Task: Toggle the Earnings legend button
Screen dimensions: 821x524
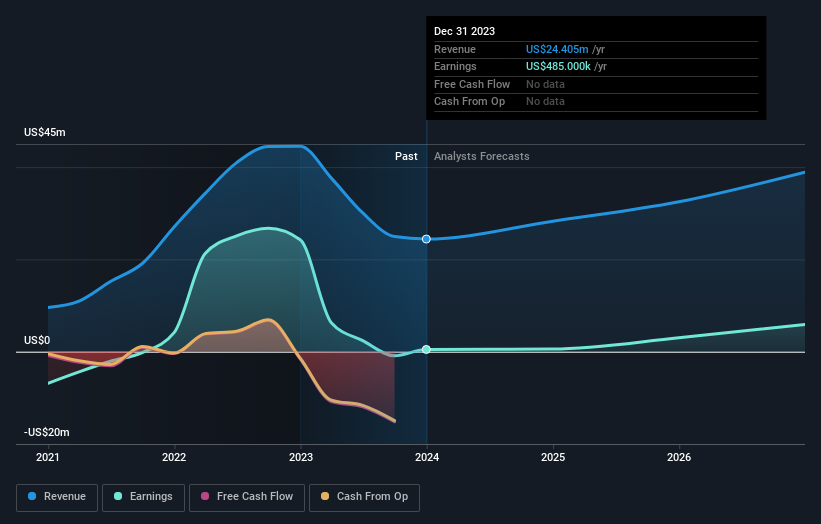Action: tap(143, 497)
